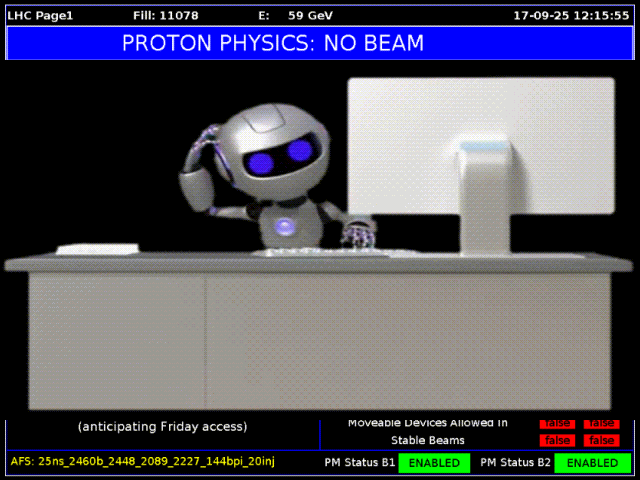This screenshot has height=480, width=640.
Task: Click the robot's hand on the keyboard
Action: [357, 236]
